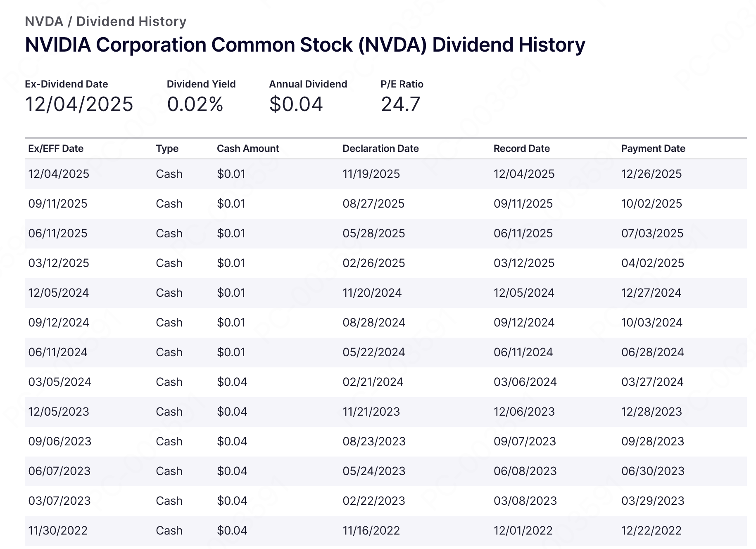Screen dimensions: 756x549
Task: Select the 12/04/2025 dividend row
Action: point(372,174)
